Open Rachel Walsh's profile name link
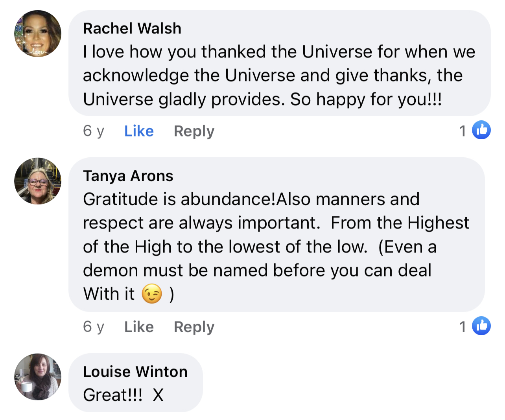The height and width of the screenshot is (420, 505). pyautogui.click(x=132, y=28)
